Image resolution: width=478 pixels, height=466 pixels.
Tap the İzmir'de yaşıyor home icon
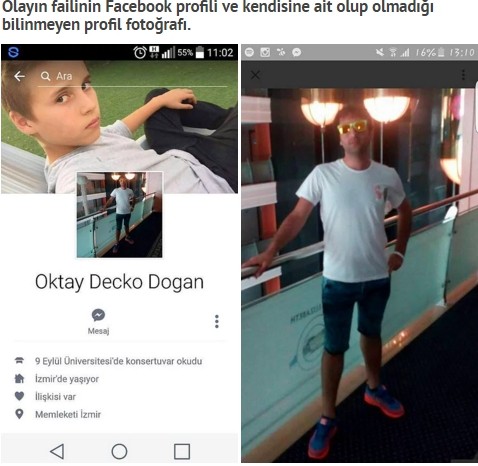tap(19, 379)
